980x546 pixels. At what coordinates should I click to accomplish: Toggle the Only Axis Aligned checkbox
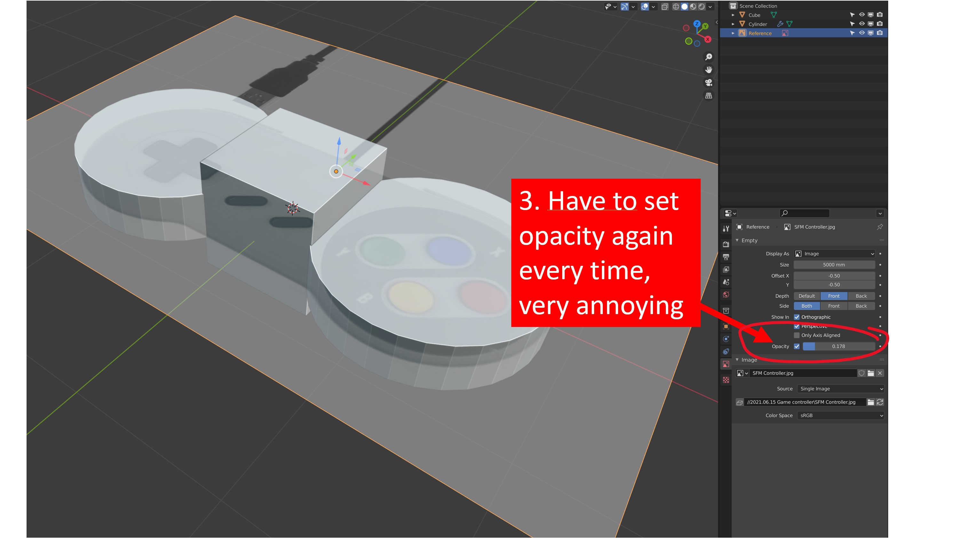[797, 335]
